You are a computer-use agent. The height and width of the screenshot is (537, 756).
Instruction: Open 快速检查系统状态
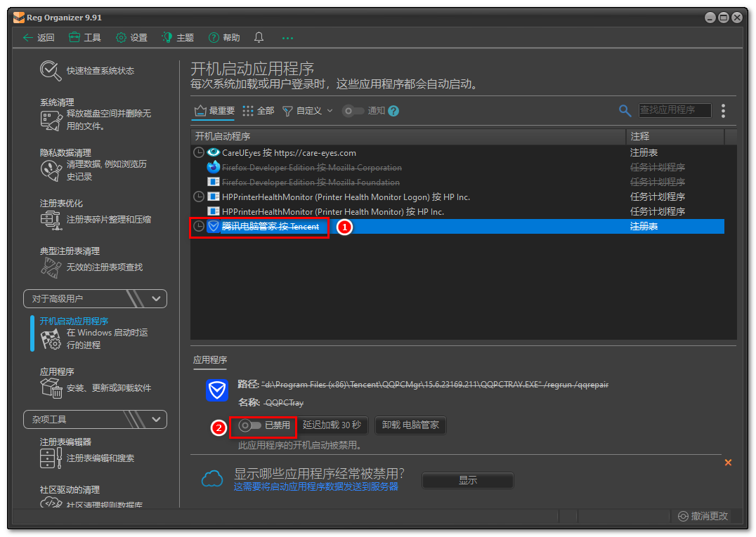(87, 71)
